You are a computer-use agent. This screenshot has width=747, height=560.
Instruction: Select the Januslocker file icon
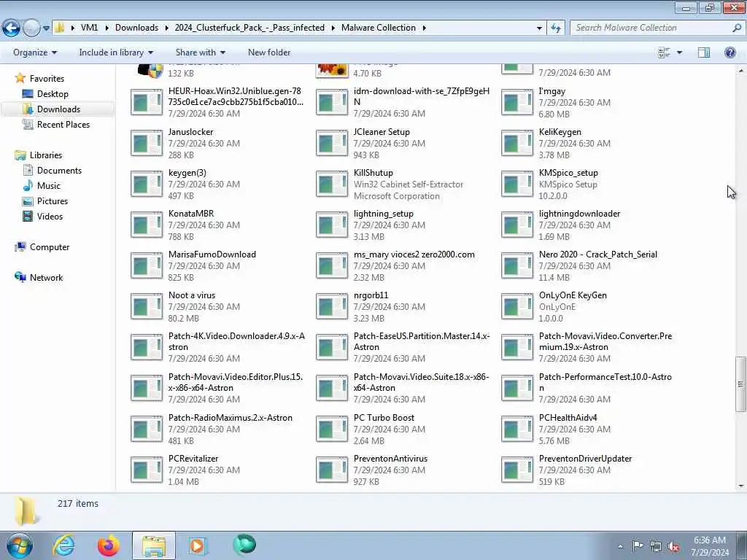click(147, 143)
